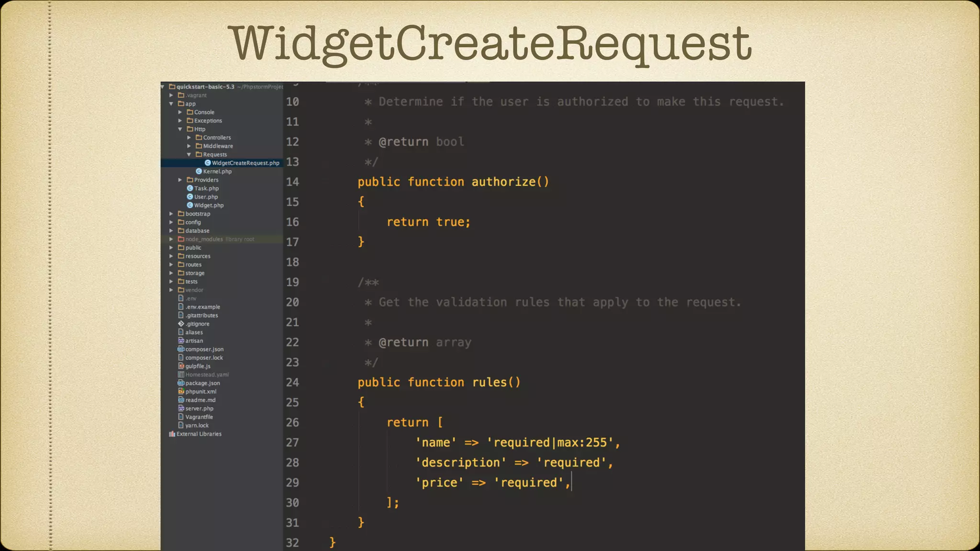This screenshot has width=980, height=551.
Task: Click line number 14 in gutter
Action: click(292, 182)
